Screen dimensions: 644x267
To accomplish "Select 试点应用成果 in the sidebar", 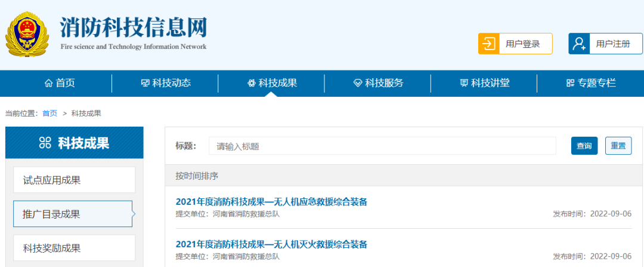I will [74, 180].
